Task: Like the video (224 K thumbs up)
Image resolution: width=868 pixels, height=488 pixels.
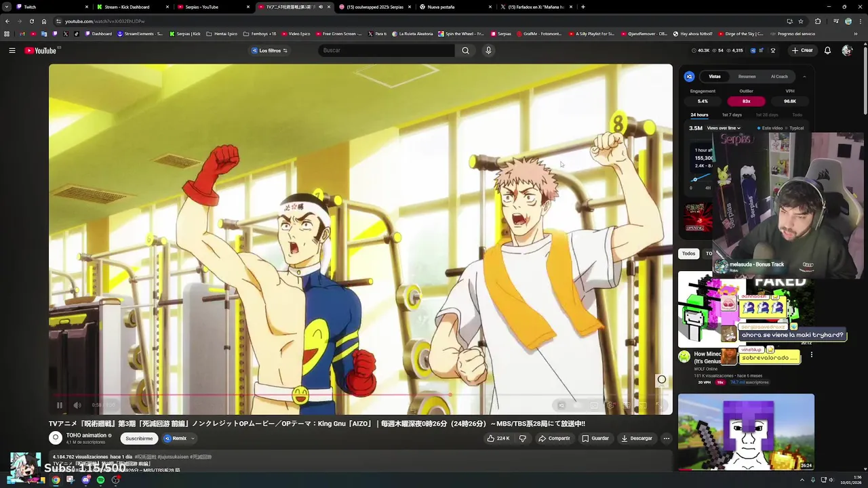Action: [x=498, y=439]
